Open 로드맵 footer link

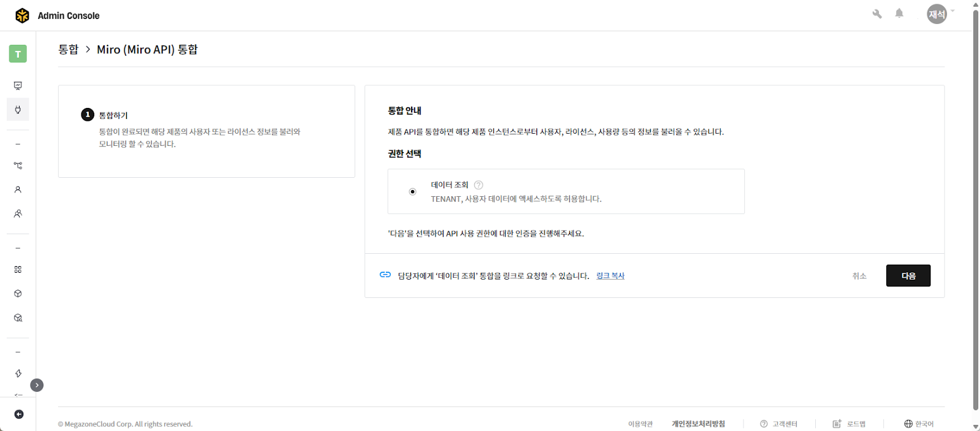coord(849,424)
